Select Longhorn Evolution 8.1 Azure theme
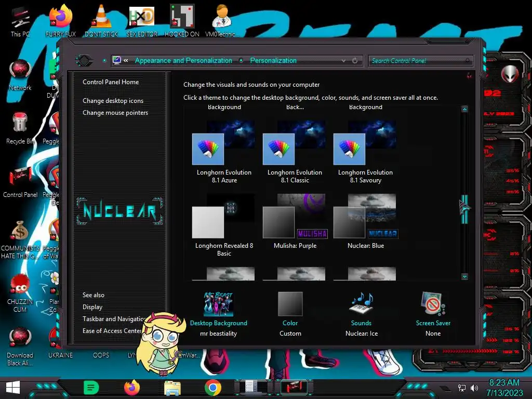 [224, 152]
